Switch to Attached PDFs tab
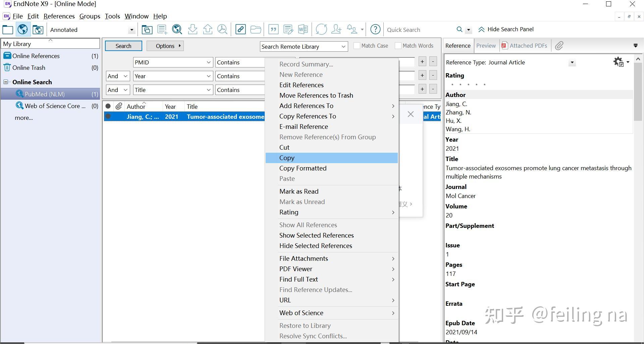This screenshot has height=344, width=644. (x=525, y=46)
